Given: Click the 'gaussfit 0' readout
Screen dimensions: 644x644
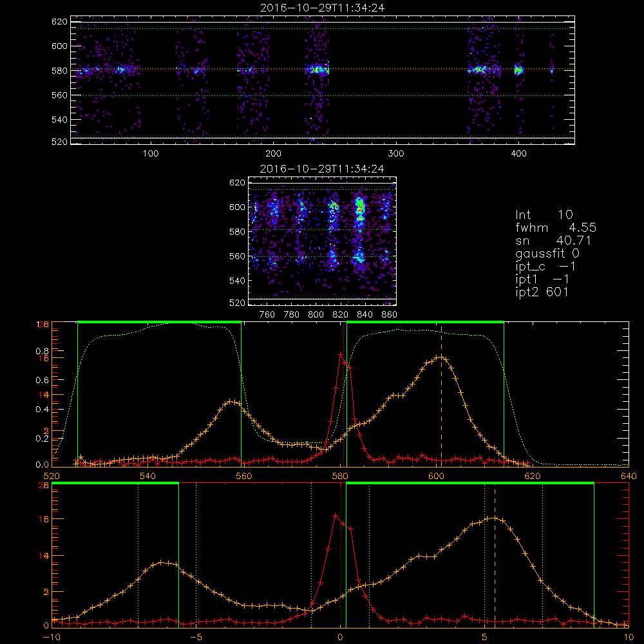Looking at the screenshot, I should 547,253.
